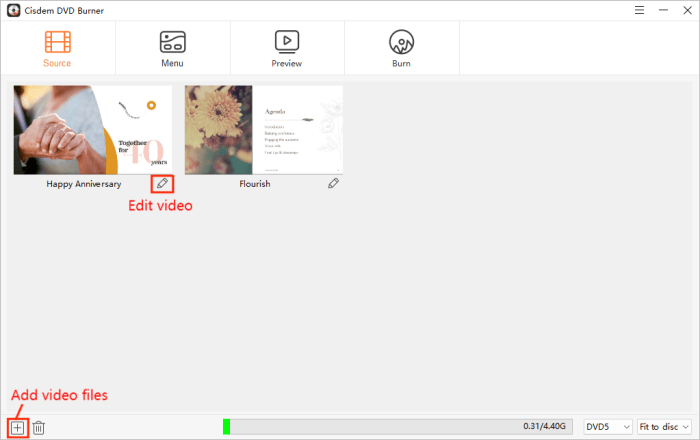This screenshot has height=440, width=700.
Task: Click the Cisdem DVD Burner app logo
Action: pyautogui.click(x=11, y=9)
